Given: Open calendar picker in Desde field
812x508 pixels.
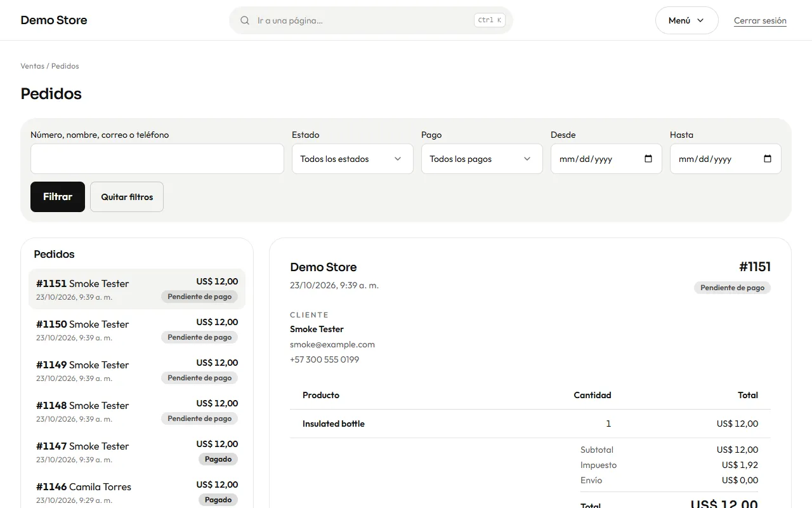Looking at the screenshot, I should 648,159.
